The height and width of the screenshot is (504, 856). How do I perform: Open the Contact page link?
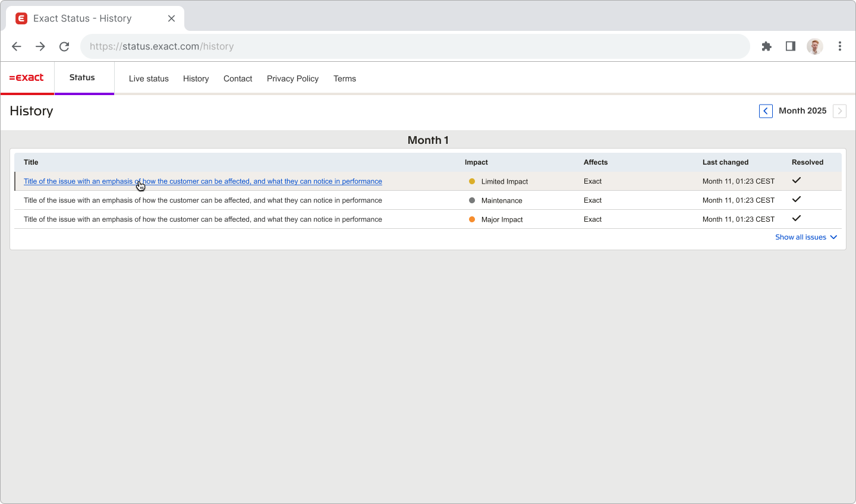click(238, 78)
